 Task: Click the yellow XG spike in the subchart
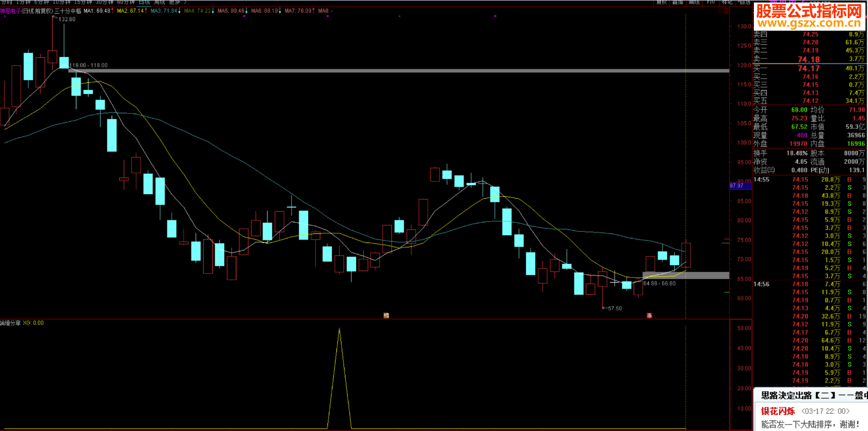[339, 377]
